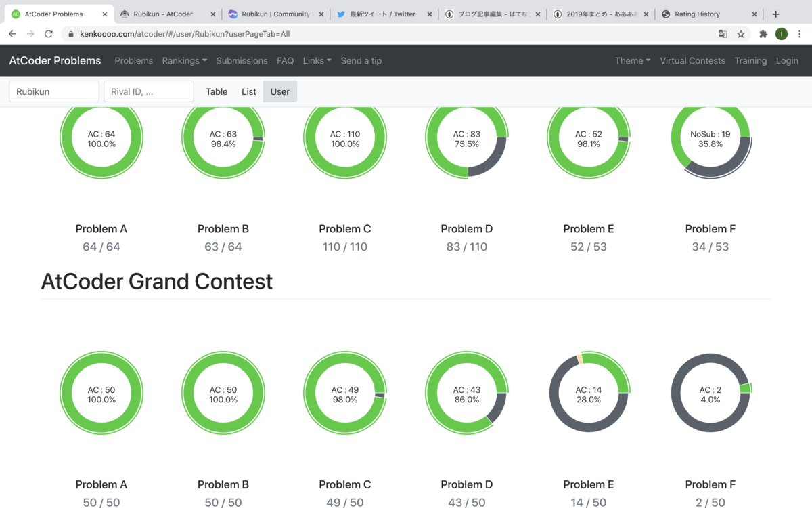Expand the Theme dropdown
Viewport: 812px width, 508px height.
[633, 60]
